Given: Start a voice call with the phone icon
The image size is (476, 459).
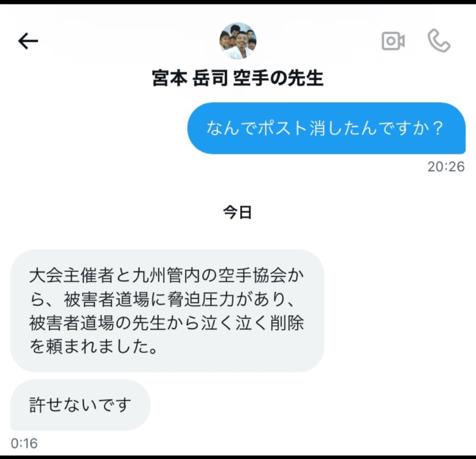Looking at the screenshot, I should (x=439, y=40).
